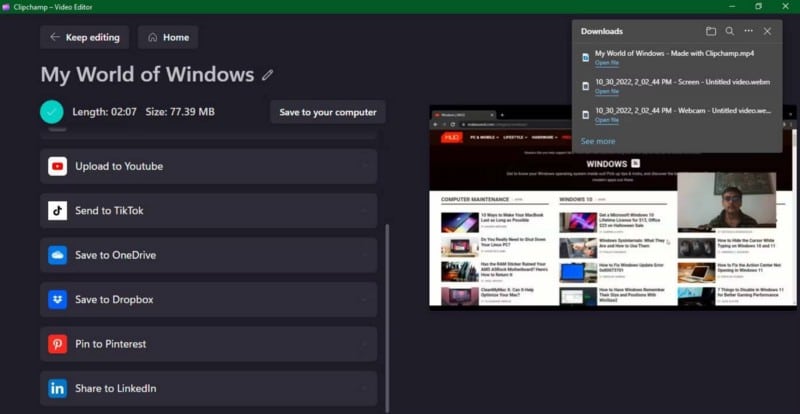Image resolution: width=800 pixels, height=414 pixels.
Task: Go back with Keep editing button
Action: click(x=85, y=37)
